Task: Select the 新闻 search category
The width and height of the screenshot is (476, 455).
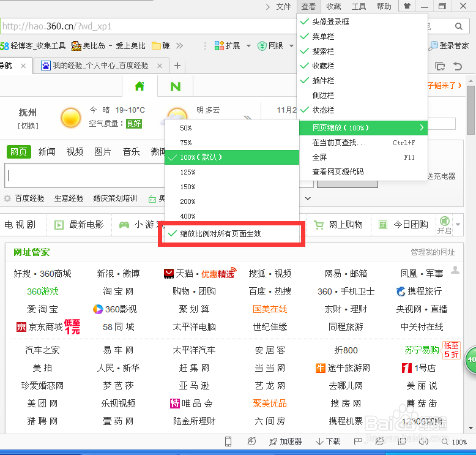Action: [x=46, y=152]
